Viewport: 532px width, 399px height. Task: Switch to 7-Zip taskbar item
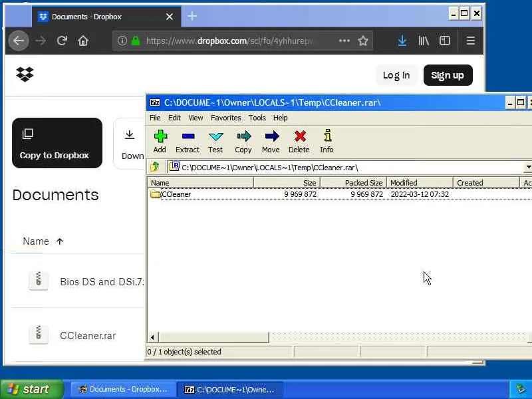[229, 390]
